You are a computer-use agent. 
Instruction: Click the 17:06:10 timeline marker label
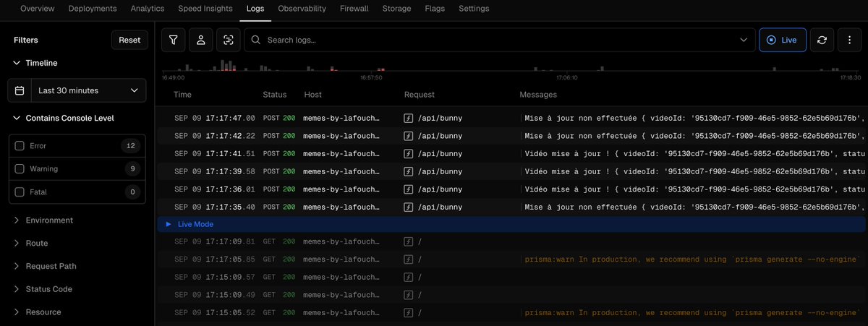[566, 77]
